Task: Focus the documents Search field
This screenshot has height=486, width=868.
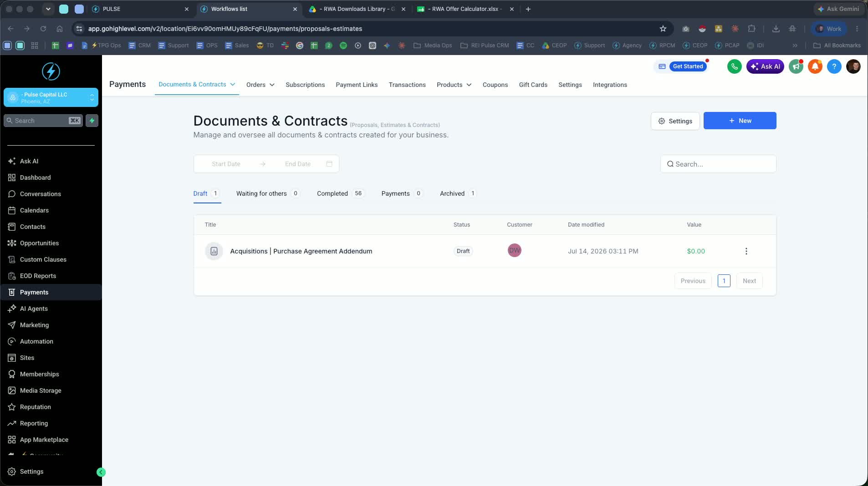Action: (x=718, y=164)
